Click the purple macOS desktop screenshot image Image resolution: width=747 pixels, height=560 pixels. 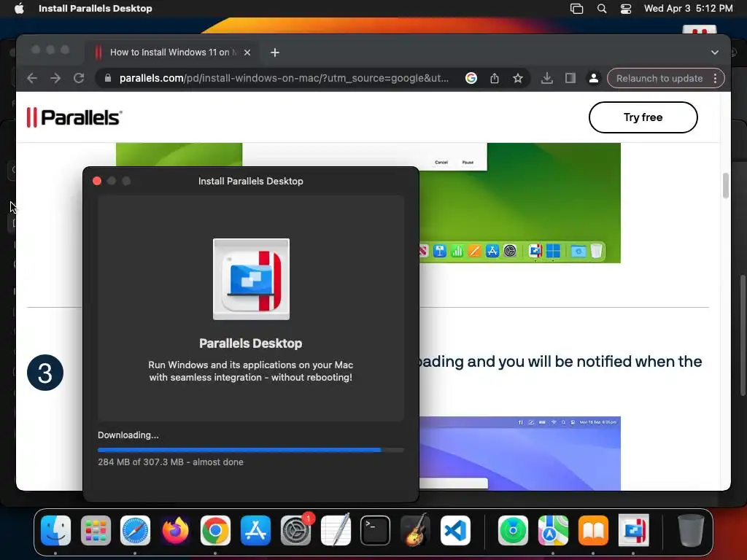coord(519,454)
